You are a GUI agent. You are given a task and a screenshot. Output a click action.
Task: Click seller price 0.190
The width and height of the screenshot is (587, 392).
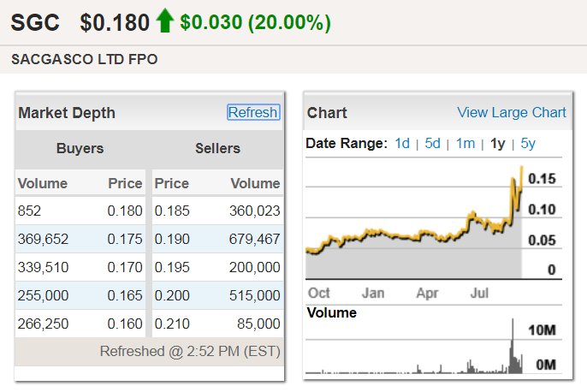pyautogui.click(x=172, y=239)
